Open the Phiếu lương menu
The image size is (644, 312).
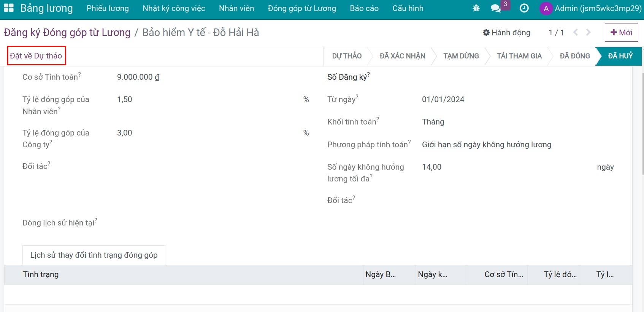pos(108,8)
